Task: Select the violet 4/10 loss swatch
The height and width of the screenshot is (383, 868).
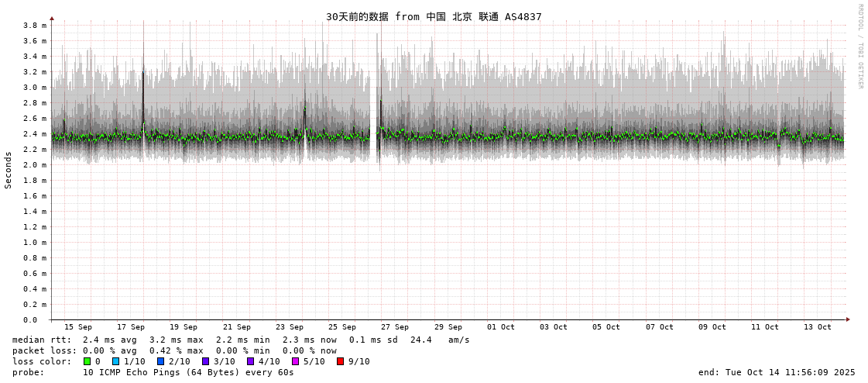Action: pyautogui.click(x=251, y=361)
